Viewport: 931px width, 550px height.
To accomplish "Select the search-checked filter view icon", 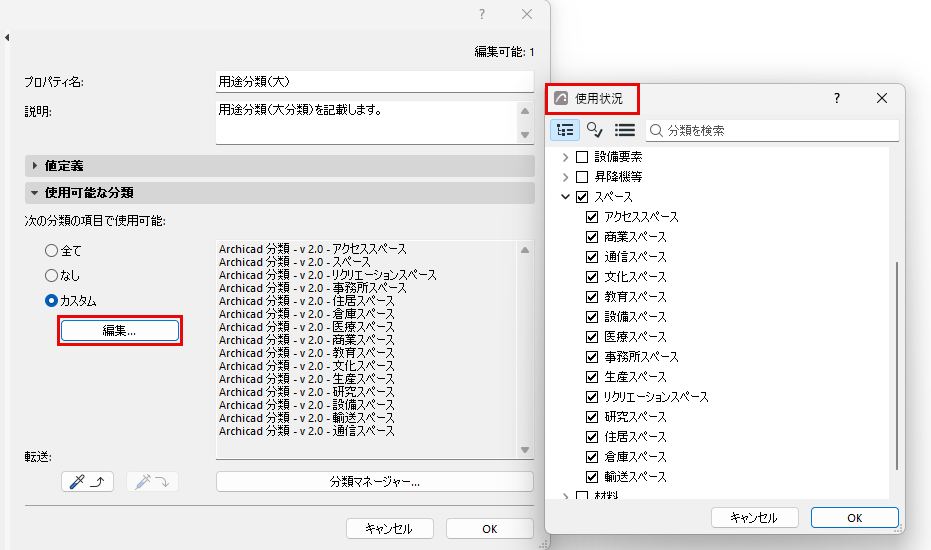I will 594,130.
